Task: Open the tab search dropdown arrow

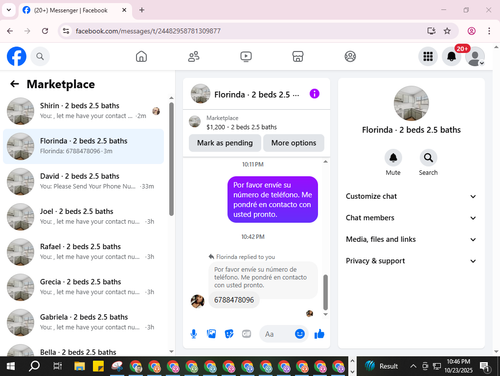Action: pyautogui.click(x=9, y=10)
